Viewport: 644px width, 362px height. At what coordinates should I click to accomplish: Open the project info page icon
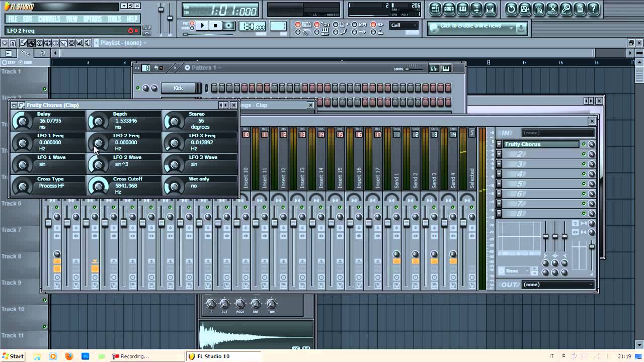tap(580, 9)
